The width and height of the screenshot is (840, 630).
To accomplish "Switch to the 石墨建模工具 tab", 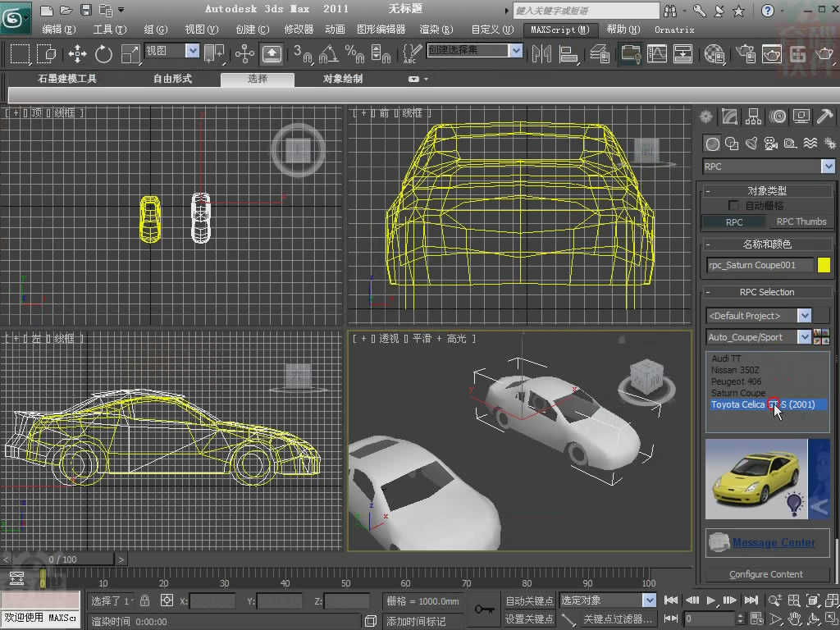I will pos(67,79).
